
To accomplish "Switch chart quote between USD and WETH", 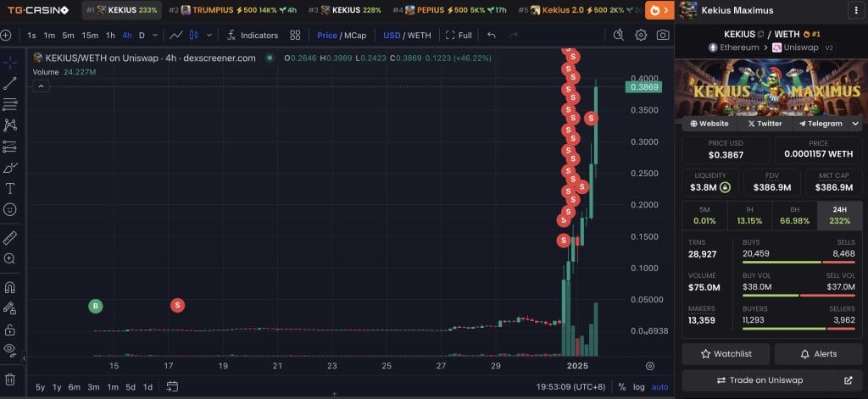I will [407, 36].
